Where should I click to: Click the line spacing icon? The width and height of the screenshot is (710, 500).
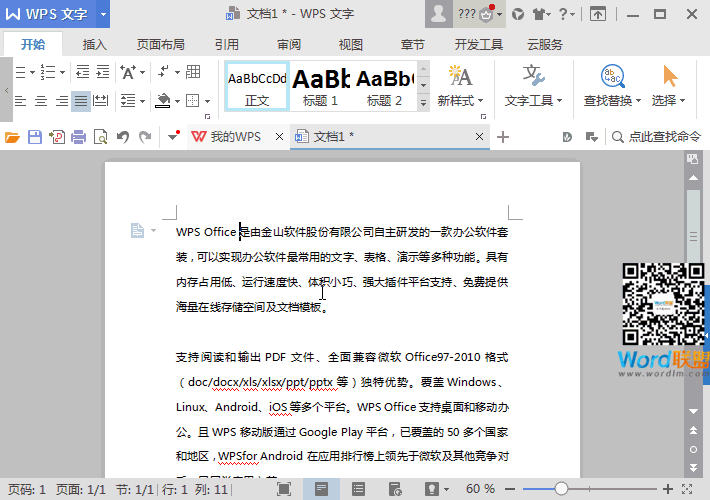[x=128, y=101]
